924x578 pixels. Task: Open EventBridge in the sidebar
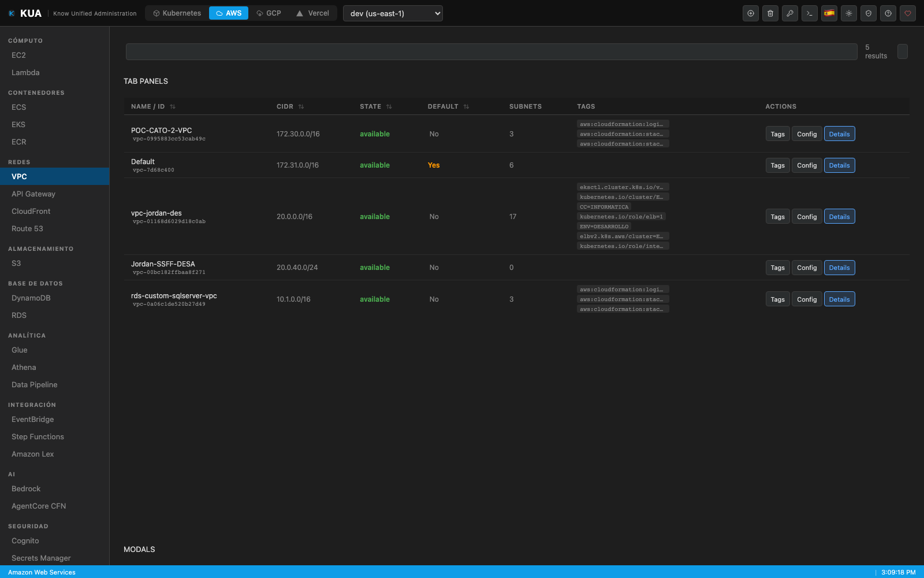click(55, 420)
